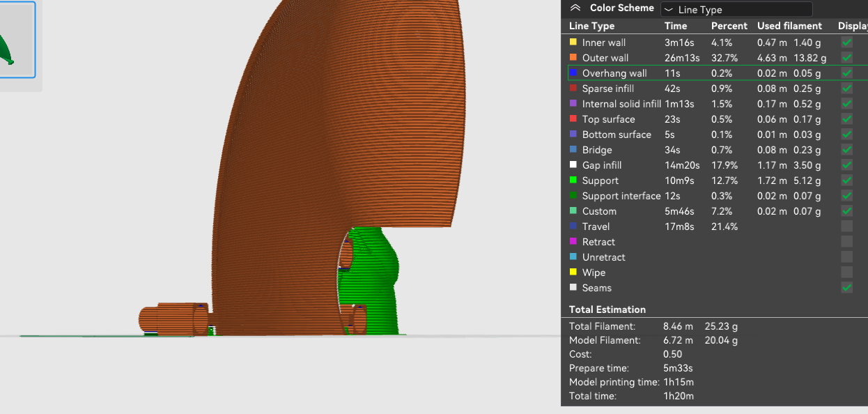
Task: Toggle Seams visibility checkbox
Action: pos(846,288)
